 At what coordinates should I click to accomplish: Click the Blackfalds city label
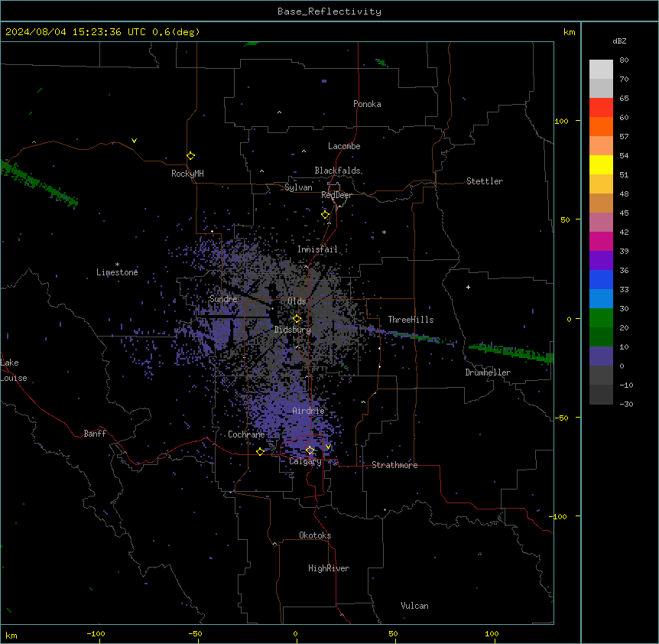(337, 171)
